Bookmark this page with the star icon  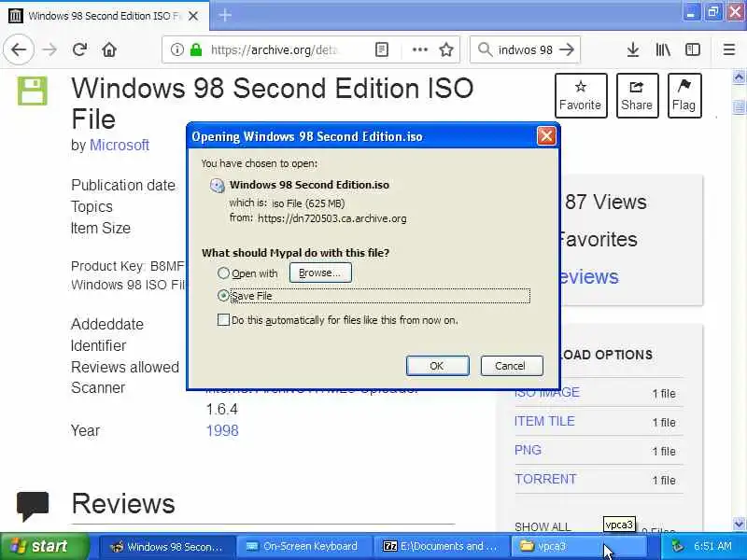446,49
